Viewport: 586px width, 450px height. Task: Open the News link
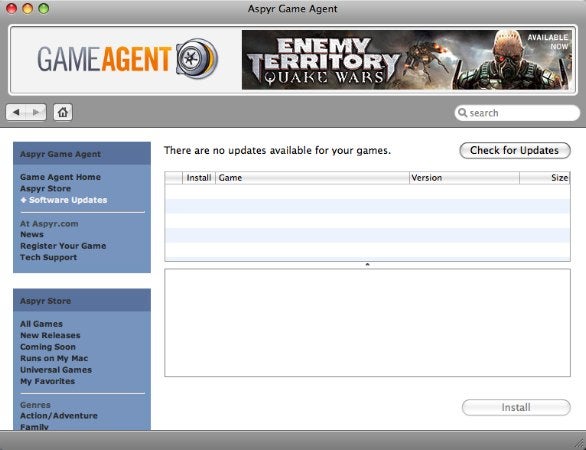click(x=32, y=235)
